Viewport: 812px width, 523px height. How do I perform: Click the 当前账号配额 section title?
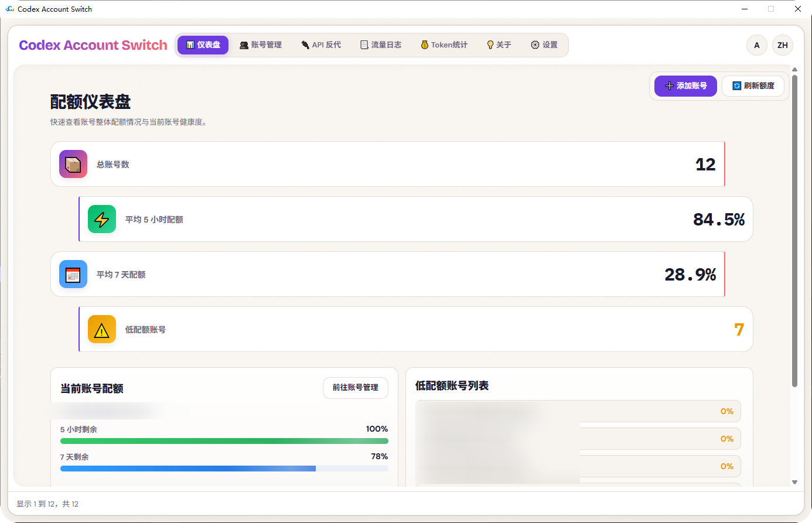click(92, 389)
